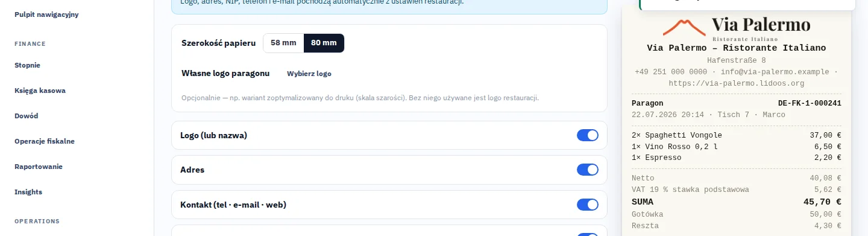Click Własne logo paragonu label
The height and width of the screenshot is (236, 868).
225,74
